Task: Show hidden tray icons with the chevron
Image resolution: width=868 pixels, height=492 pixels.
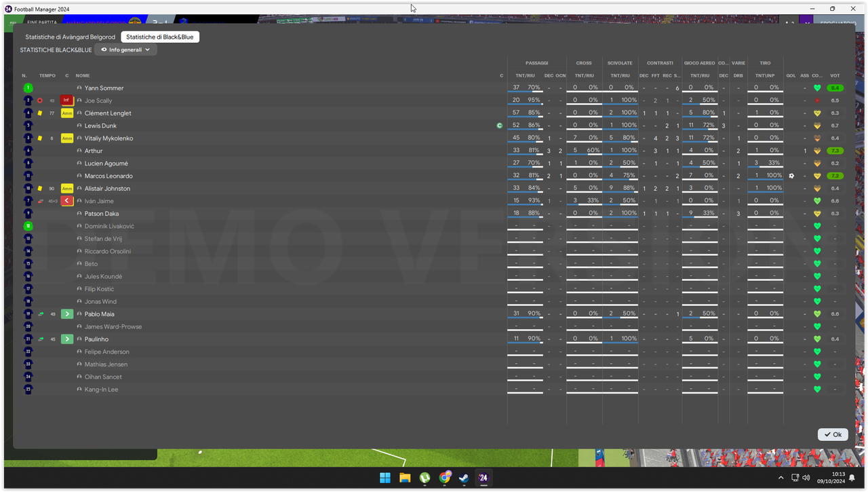Action: point(781,478)
